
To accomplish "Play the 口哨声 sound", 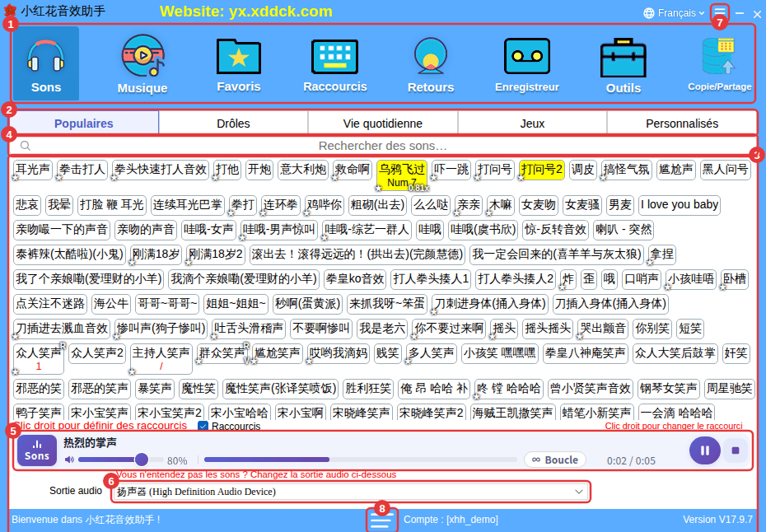I will click(x=642, y=279).
